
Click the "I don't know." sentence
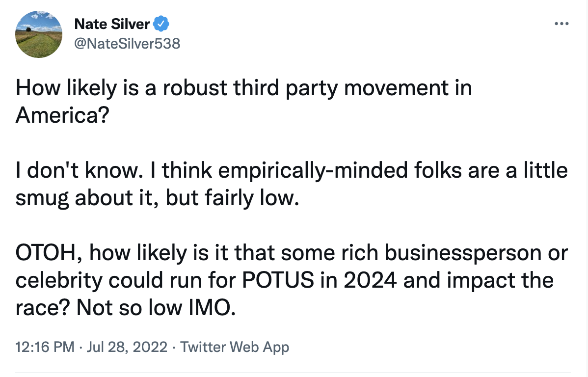(80, 170)
